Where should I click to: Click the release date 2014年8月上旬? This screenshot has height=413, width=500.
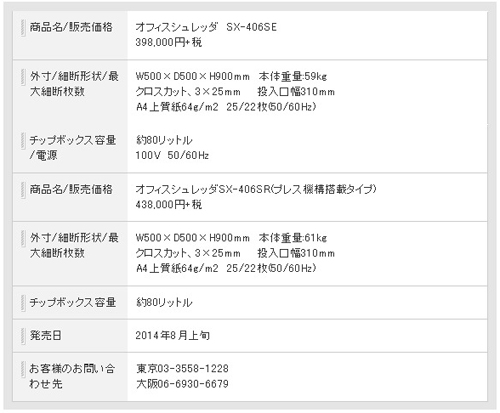(173, 335)
